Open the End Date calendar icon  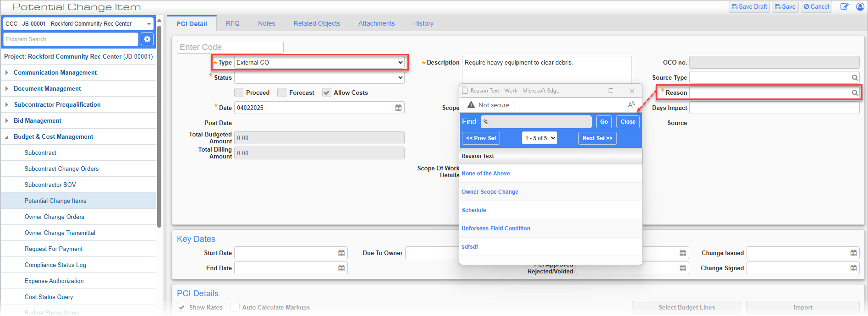[x=341, y=268]
